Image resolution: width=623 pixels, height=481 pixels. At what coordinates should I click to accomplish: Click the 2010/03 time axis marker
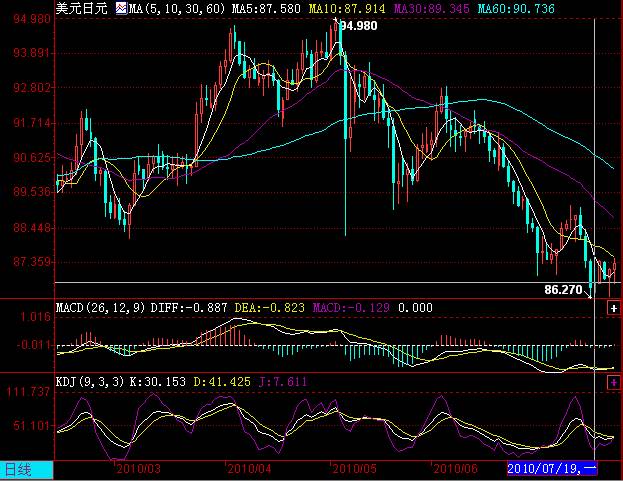pos(138,469)
